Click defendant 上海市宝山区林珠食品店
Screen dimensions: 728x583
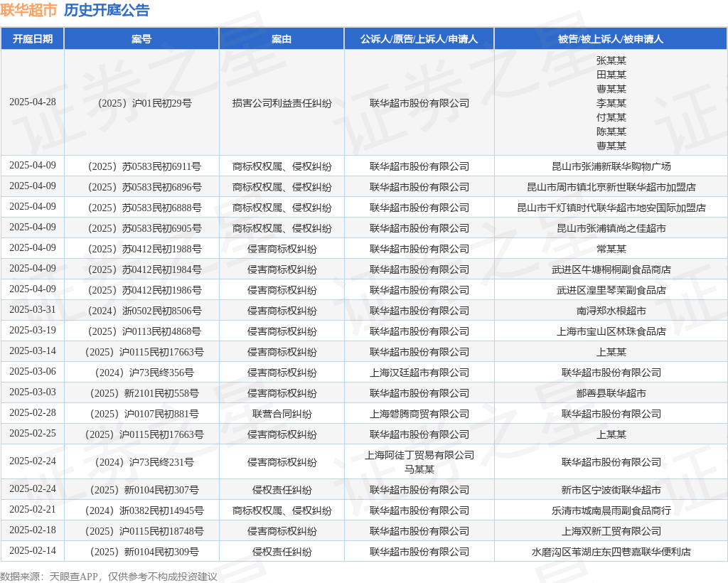611,331
